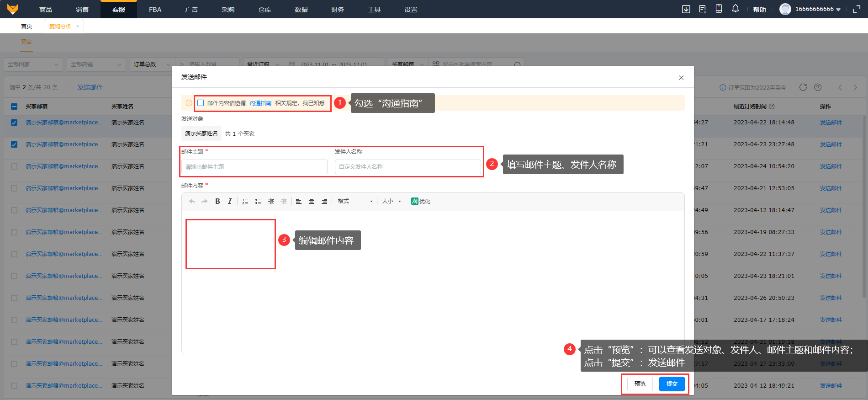Viewport: 868px width, 400px height.
Task: Open the FBA menu
Action: [x=155, y=10]
